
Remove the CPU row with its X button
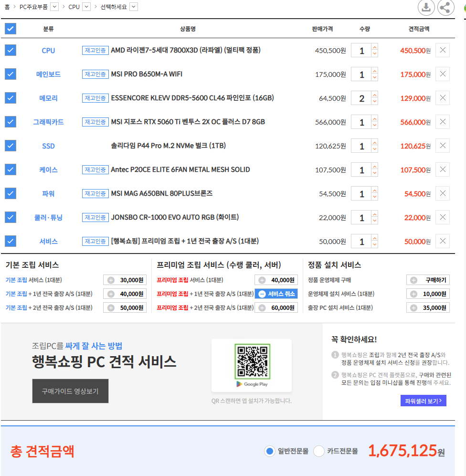click(x=443, y=50)
